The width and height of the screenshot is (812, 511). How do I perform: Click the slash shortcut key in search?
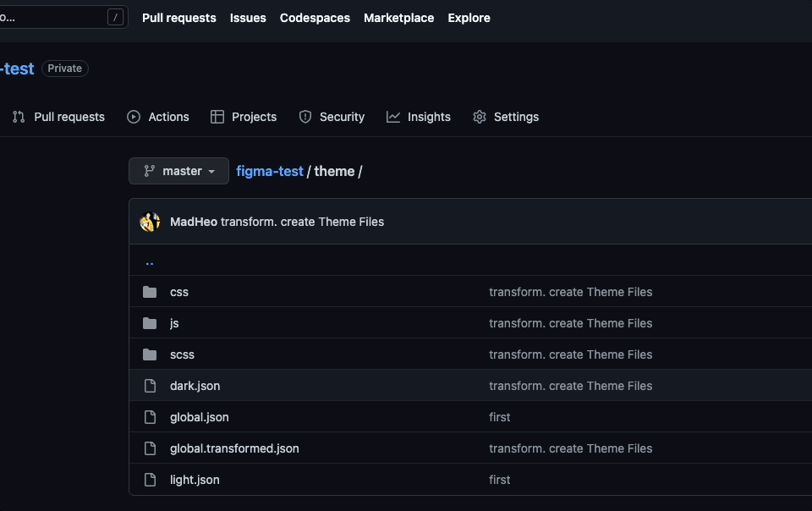coord(116,18)
